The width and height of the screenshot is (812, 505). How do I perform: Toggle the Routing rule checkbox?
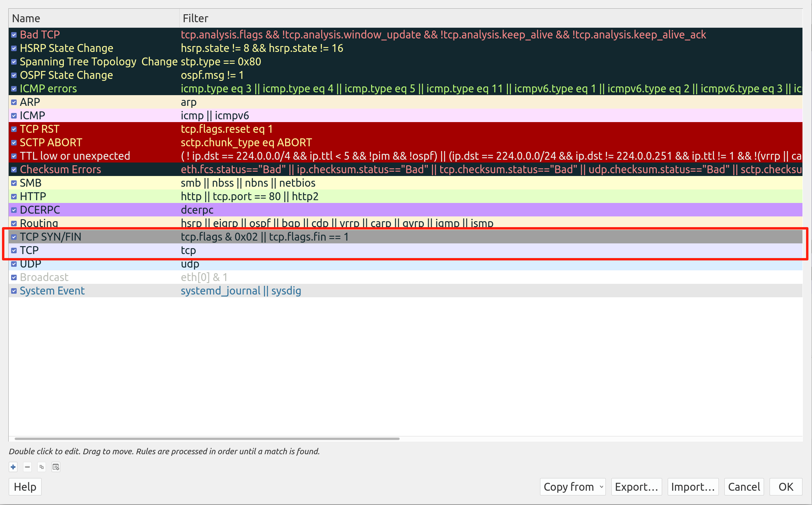(14, 224)
